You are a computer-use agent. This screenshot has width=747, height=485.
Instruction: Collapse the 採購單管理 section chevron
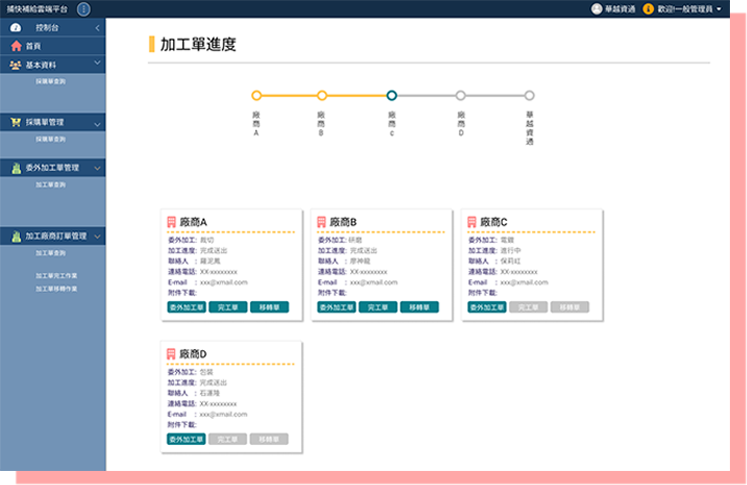pyautogui.click(x=97, y=123)
